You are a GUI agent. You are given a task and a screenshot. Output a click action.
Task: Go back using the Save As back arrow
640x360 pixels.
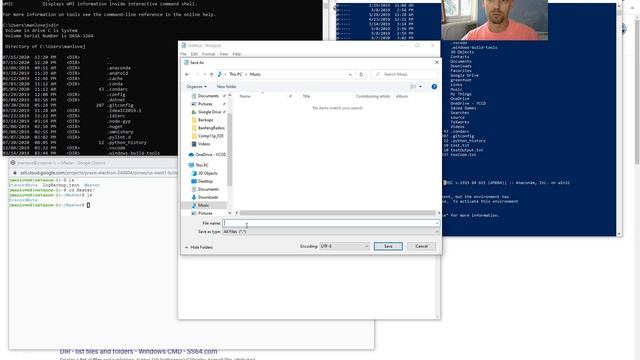pyautogui.click(x=187, y=74)
